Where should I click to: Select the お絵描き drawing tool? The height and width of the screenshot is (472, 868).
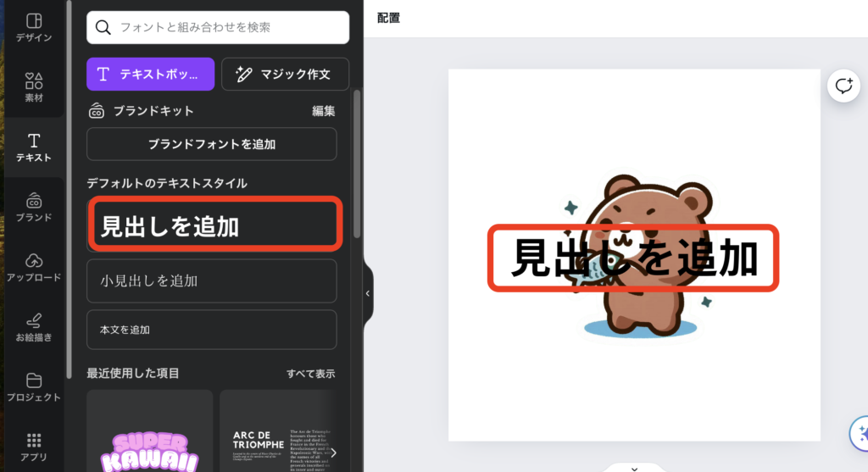tap(34, 328)
